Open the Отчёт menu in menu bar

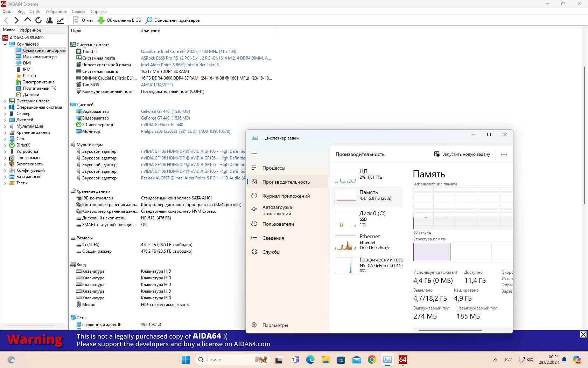[x=35, y=12]
